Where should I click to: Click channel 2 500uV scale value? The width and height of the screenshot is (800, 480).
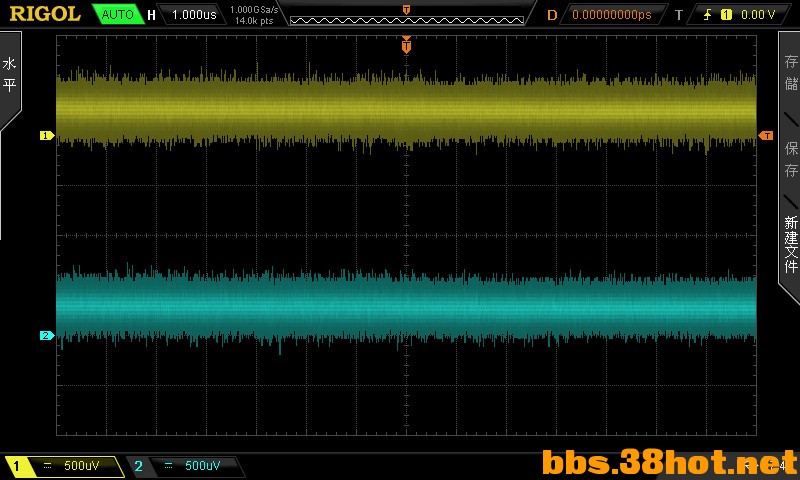(x=203, y=466)
